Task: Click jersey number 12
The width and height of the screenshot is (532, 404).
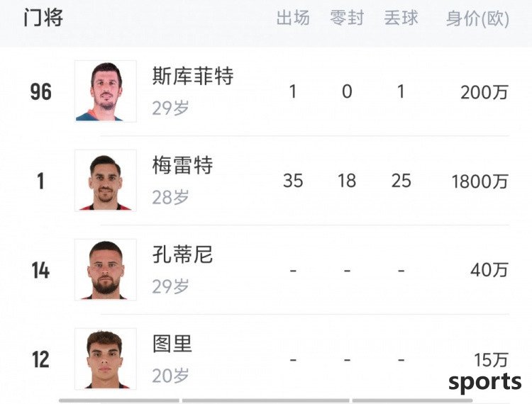Action: (40, 359)
